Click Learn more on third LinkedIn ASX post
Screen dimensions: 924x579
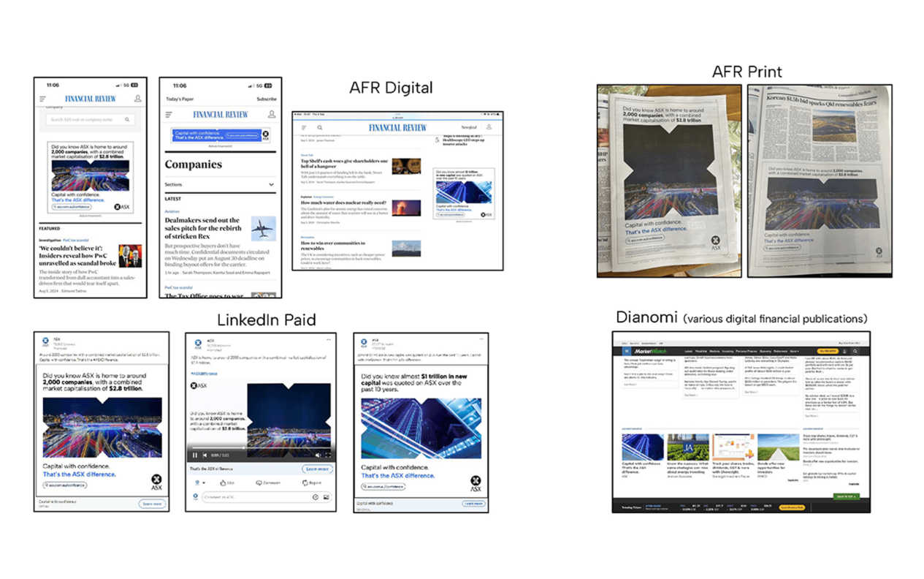(x=473, y=504)
